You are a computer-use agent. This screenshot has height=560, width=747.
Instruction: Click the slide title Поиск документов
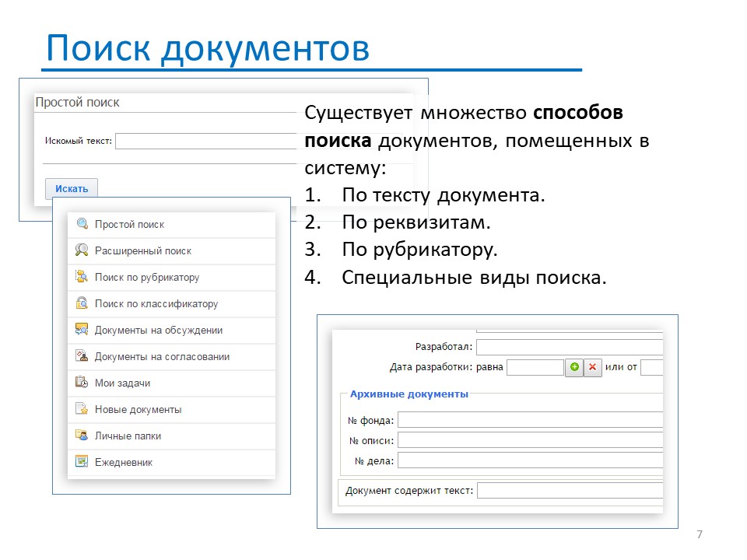pos(208,48)
